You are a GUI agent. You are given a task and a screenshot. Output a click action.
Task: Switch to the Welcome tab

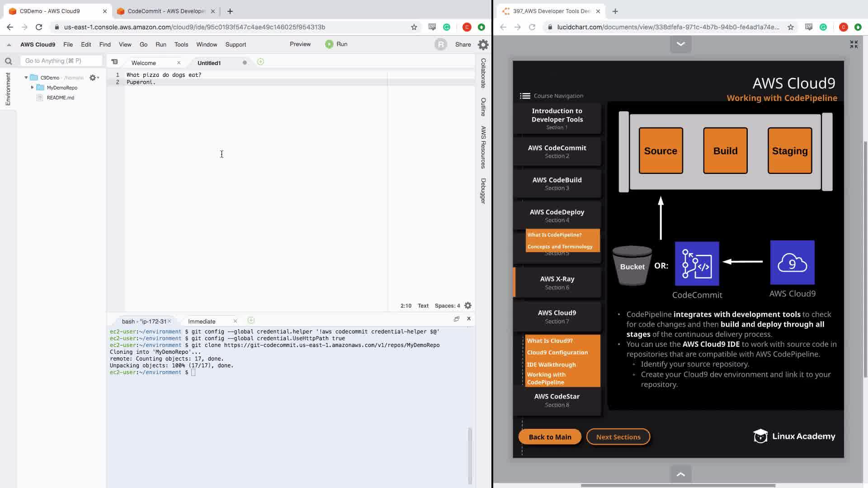coord(144,63)
